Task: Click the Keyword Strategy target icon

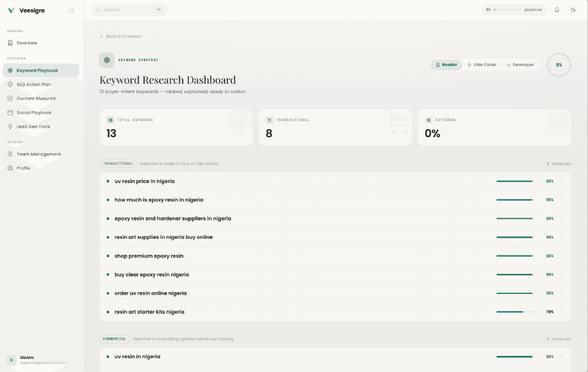Action: [x=107, y=60]
